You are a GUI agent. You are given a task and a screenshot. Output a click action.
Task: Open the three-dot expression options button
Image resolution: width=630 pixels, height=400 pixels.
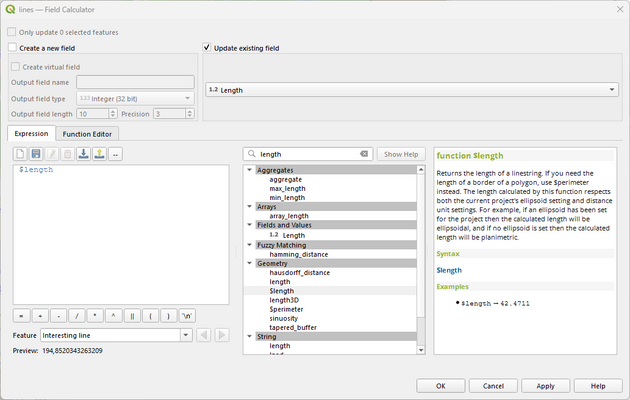tap(115, 154)
